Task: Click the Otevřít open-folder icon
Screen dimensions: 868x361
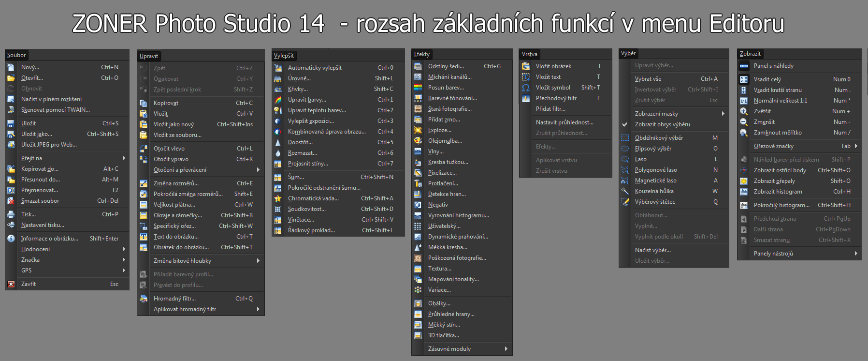Action: (x=11, y=78)
